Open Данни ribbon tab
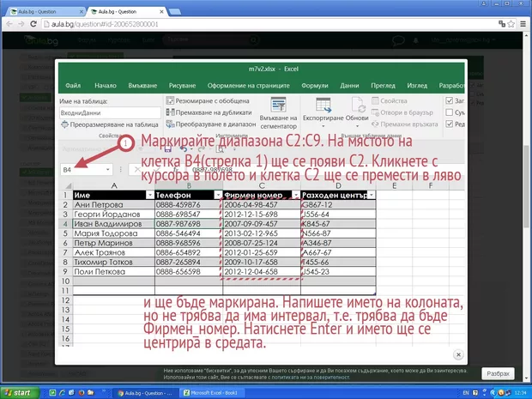Viewport: 532px width, 399px height. click(349, 86)
